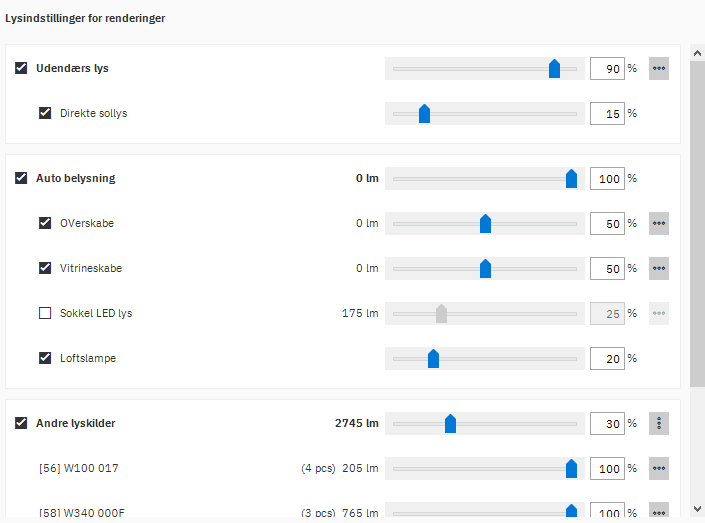The image size is (705, 523).
Task: Click the Andre lyskilder slider handle
Action: click(450, 424)
